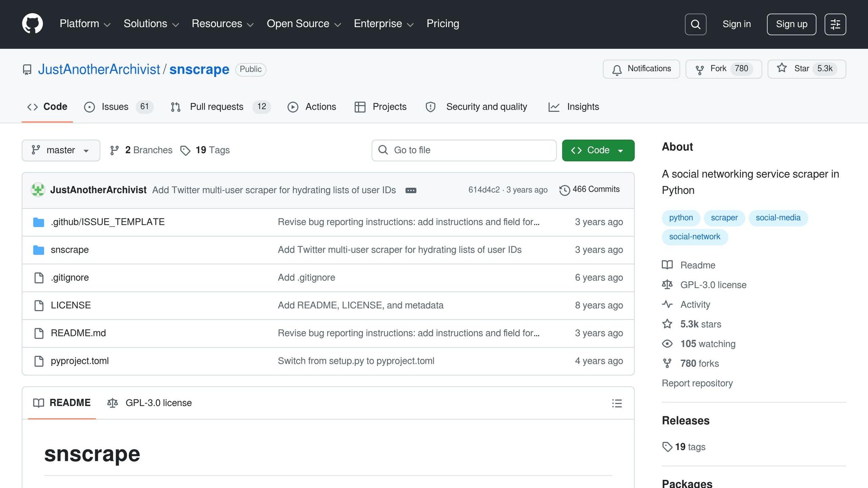Click the clock history icon beside 466 Commits

[x=565, y=190]
